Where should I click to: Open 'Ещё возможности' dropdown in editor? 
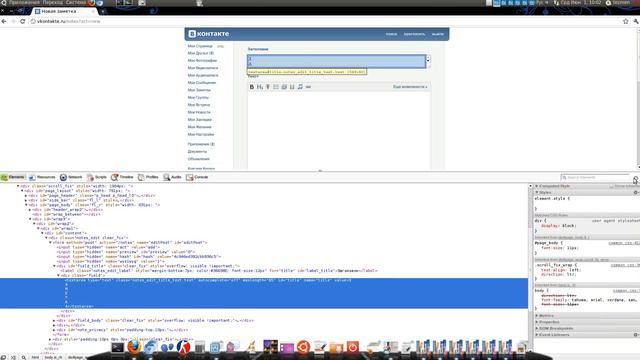[x=410, y=87]
